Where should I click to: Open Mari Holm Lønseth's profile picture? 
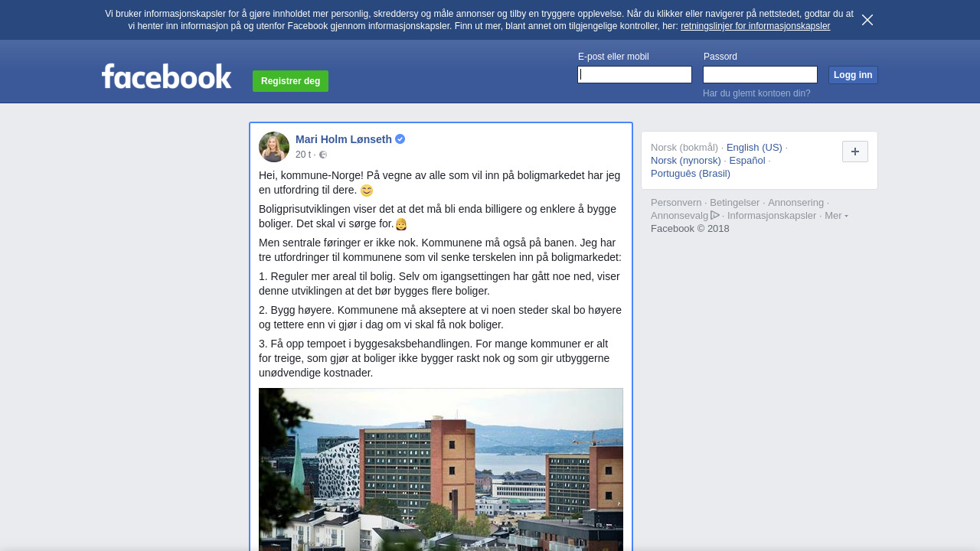(274, 147)
